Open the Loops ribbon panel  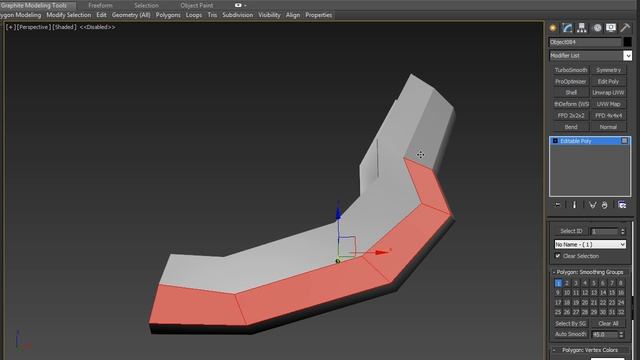(x=193, y=15)
